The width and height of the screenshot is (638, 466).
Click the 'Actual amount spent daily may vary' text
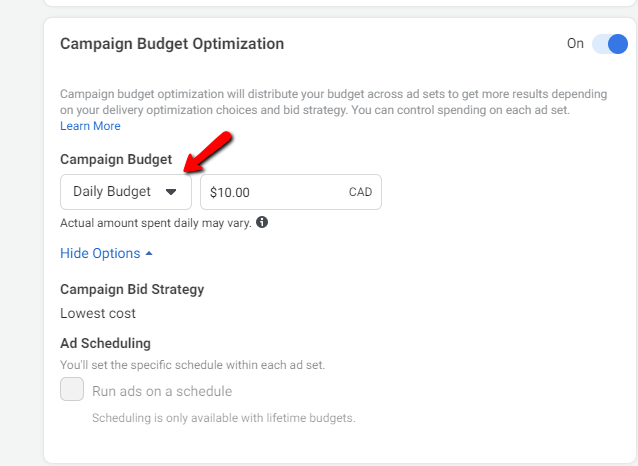point(155,222)
